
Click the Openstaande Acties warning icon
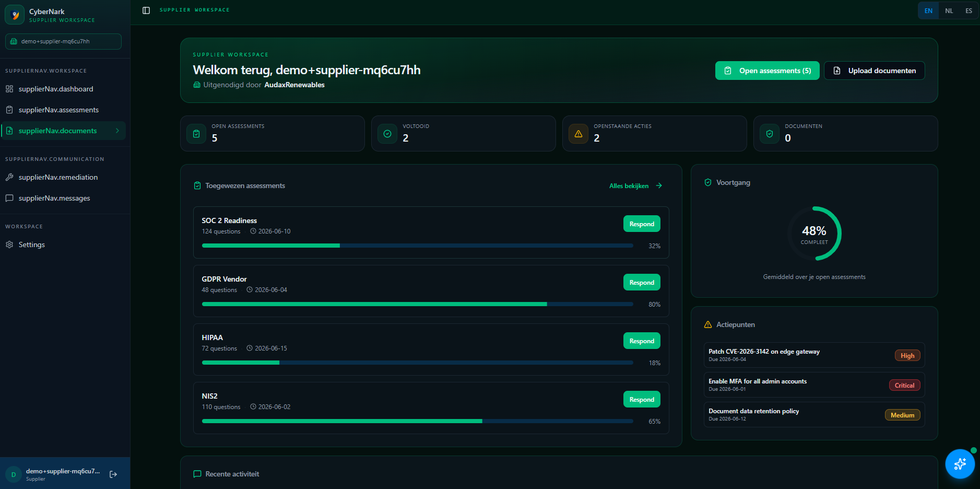tap(578, 134)
